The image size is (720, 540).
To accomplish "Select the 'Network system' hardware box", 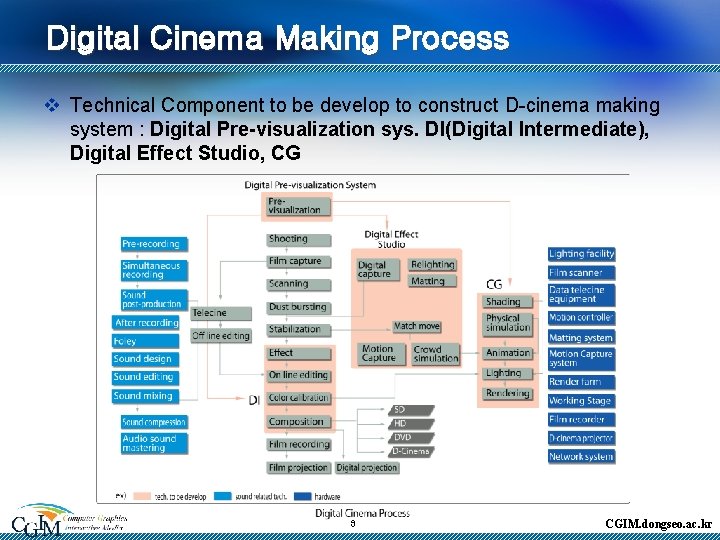I will click(581, 457).
